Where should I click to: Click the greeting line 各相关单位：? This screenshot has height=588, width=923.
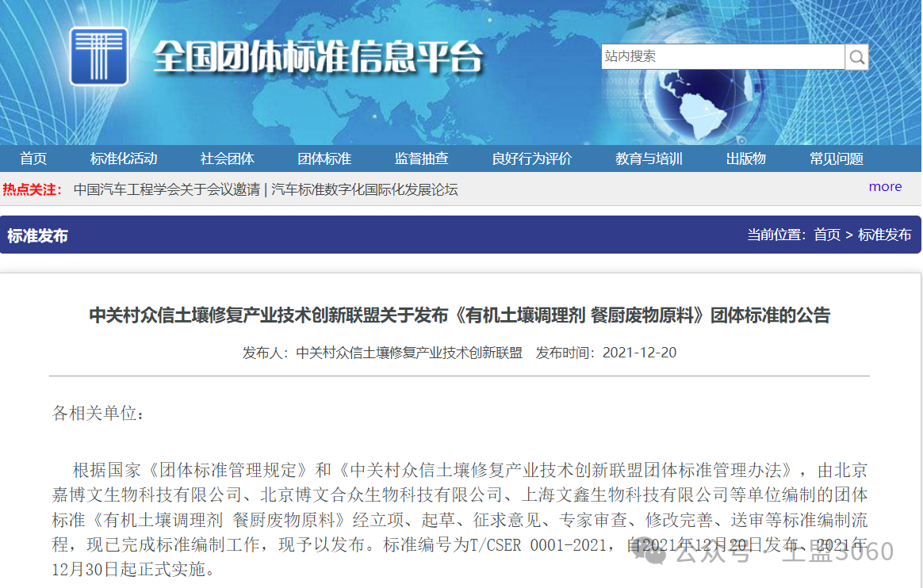[x=98, y=414]
